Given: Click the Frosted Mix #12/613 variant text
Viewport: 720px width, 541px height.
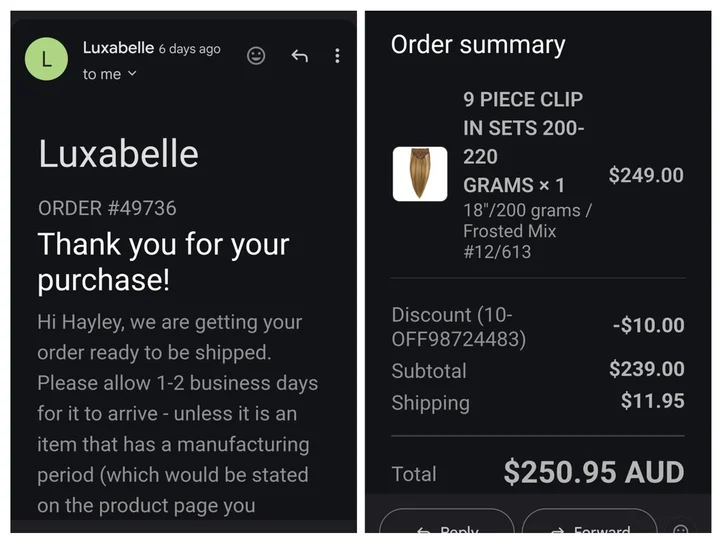Looking at the screenshot, I should point(509,241).
